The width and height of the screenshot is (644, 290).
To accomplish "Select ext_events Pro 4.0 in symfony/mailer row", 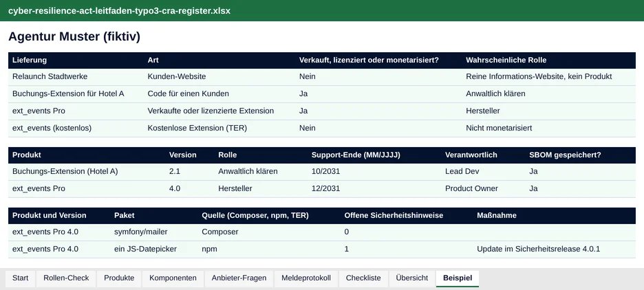I will click(45, 232).
